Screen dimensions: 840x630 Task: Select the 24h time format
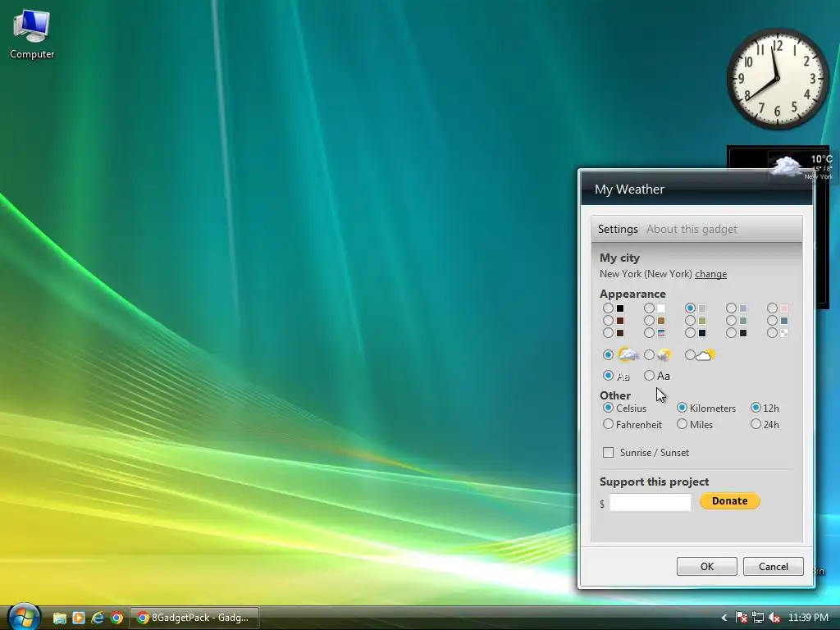pos(756,424)
